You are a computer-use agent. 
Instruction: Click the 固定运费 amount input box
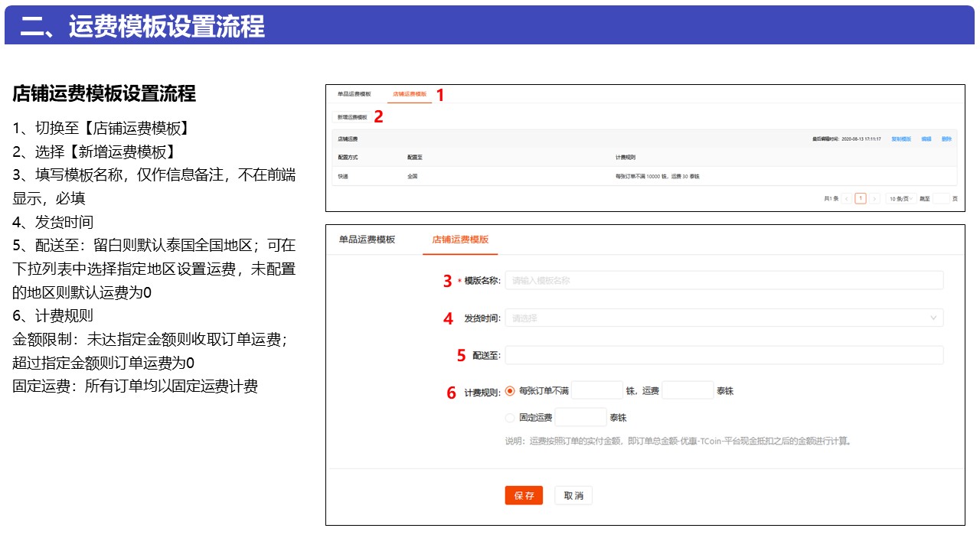580,417
